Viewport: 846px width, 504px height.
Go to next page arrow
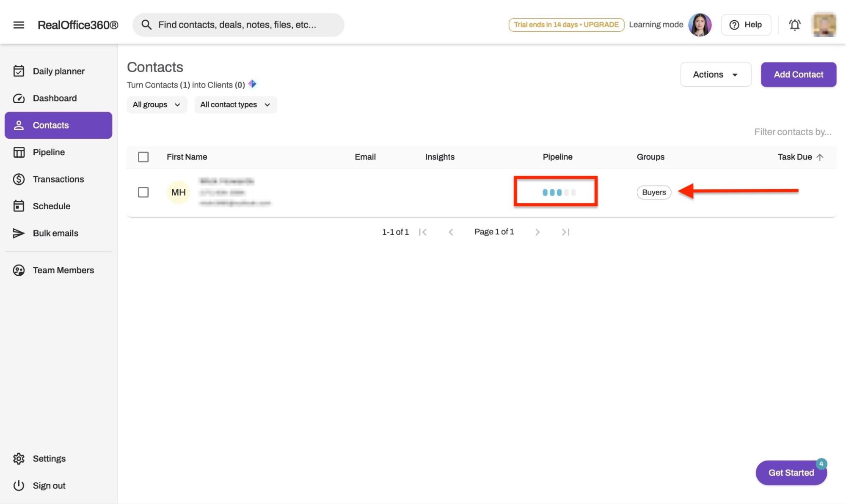click(537, 232)
